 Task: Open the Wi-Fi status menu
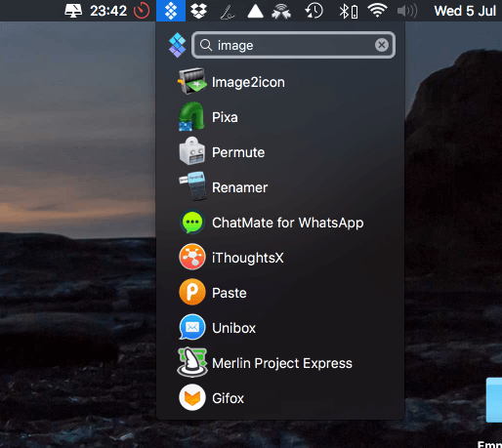[x=378, y=11]
